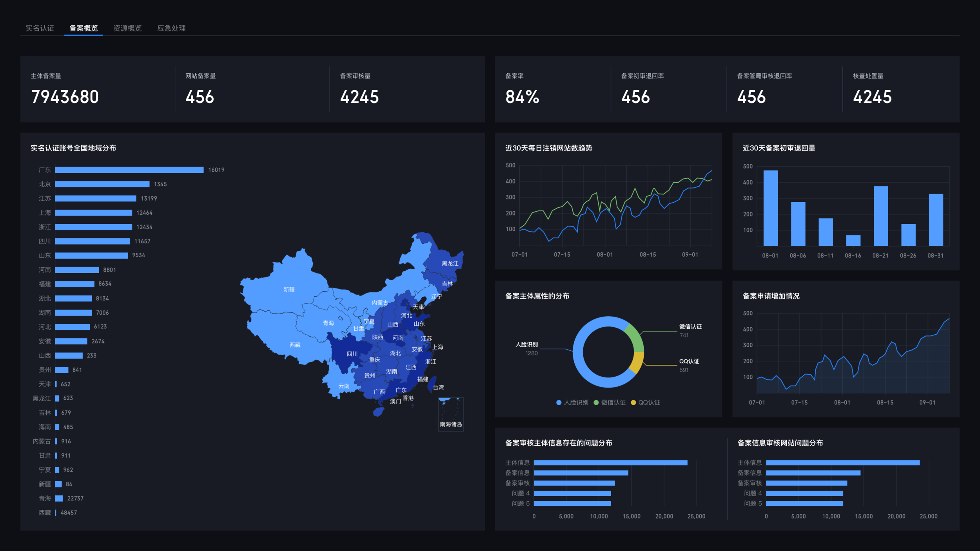The height and width of the screenshot is (551, 980).
Task: Click the 备案审核量 value 4245
Action: pyautogui.click(x=359, y=97)
